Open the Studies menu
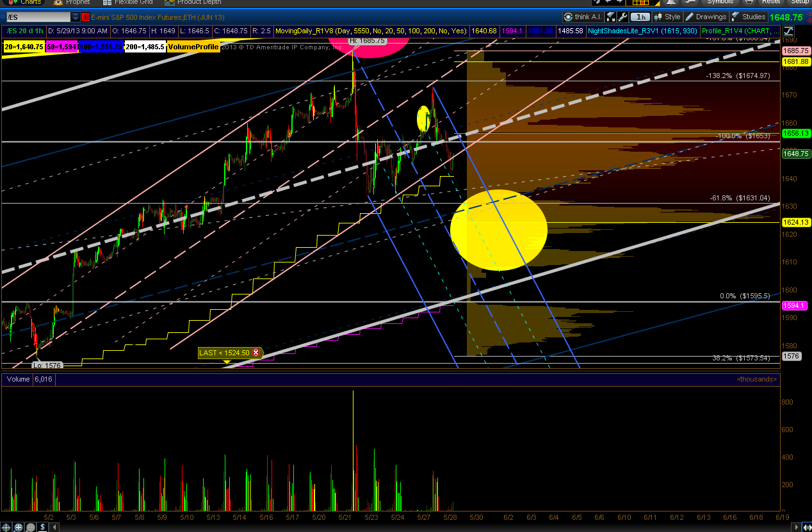The width and height of the screenshot is (812, 532). coord(748,17)
